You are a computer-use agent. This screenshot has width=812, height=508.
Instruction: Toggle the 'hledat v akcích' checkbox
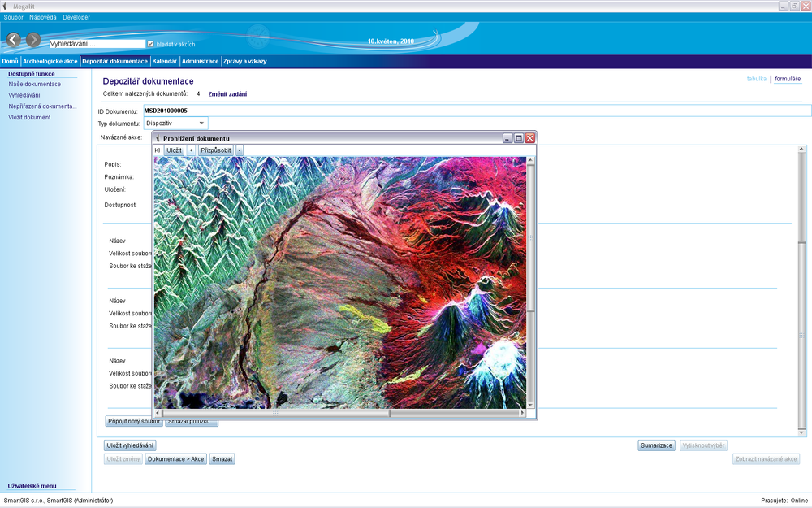click(x=150, y=44)
